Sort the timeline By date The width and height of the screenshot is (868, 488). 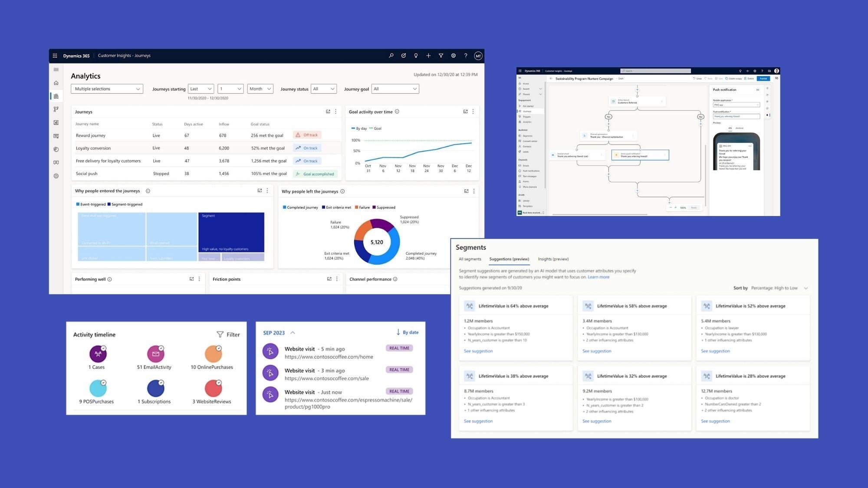(407, 332)
